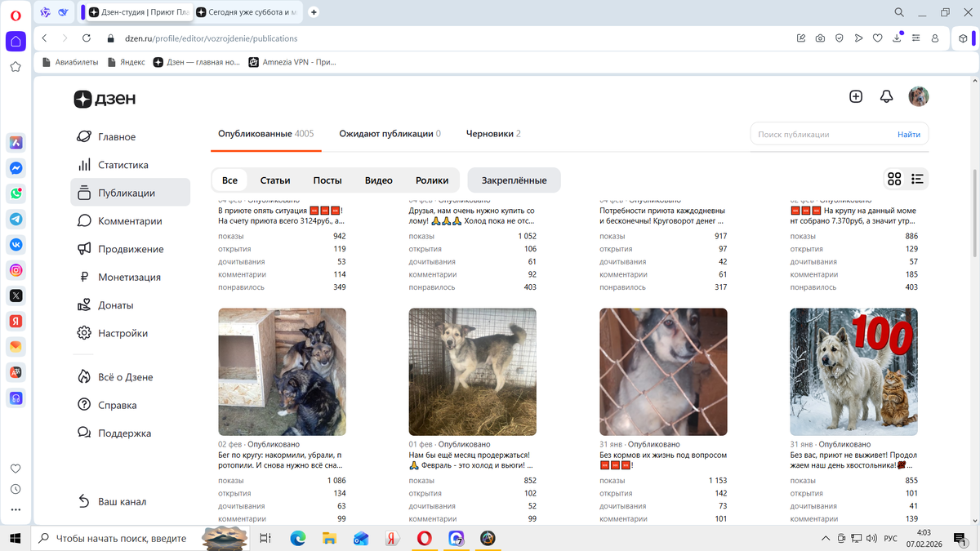The image size is (980, 551).
Task: Open Telegram in Opera sidebar
Action: pyautogui.click(x=16, y=219)
